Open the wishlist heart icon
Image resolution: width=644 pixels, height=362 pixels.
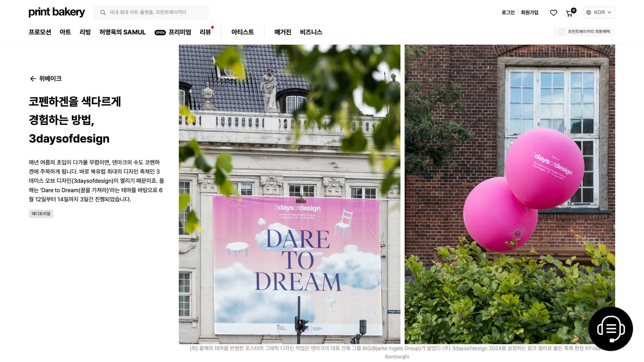tap(553, 13)
